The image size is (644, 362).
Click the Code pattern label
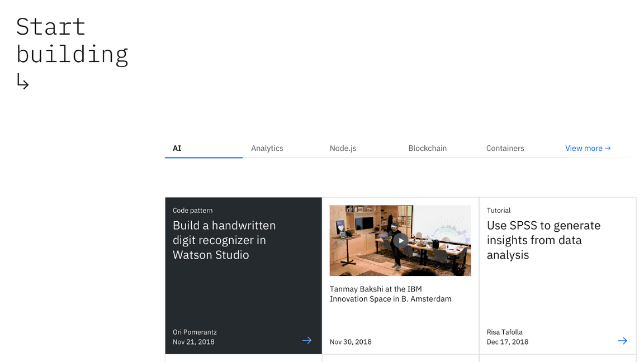[193, 210]
